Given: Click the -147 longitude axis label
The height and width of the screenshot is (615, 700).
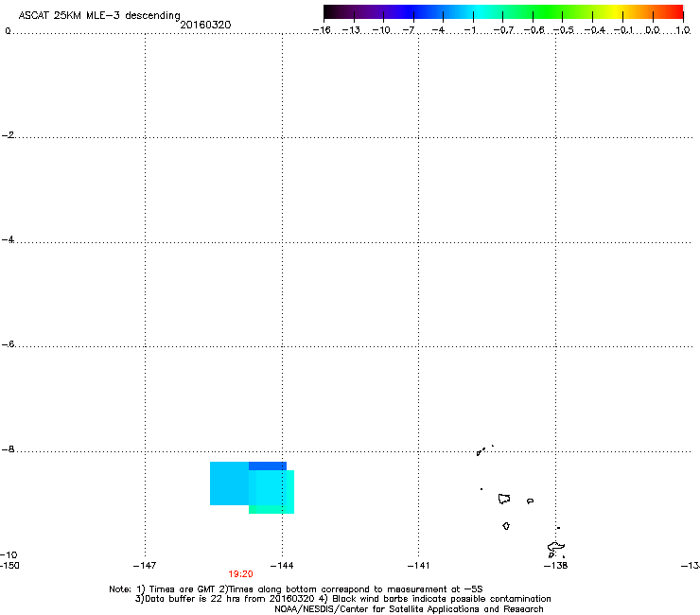Looking at the screenshot, I should coord(145,566).
